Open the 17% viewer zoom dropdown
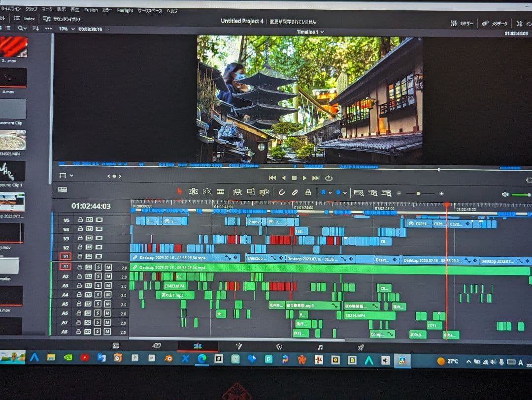Screen dimensions: 532x400 click(67, 29)
